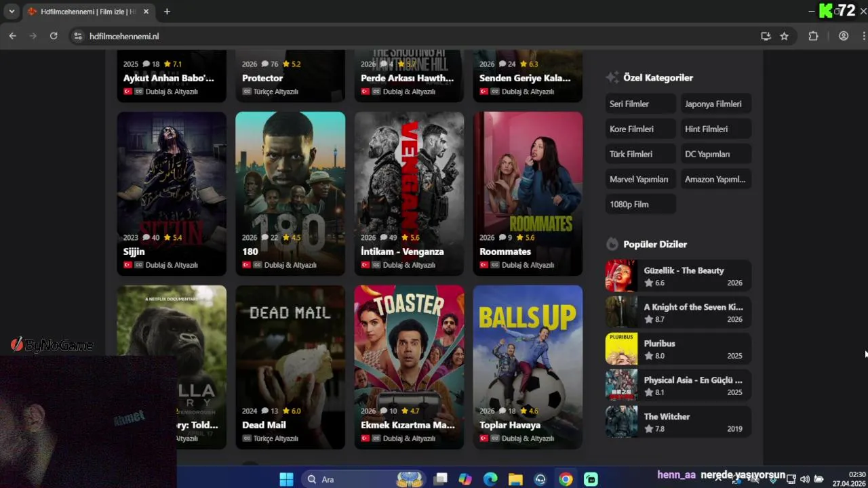Open Microsoft Edge from the taskbar

point(490,479)
